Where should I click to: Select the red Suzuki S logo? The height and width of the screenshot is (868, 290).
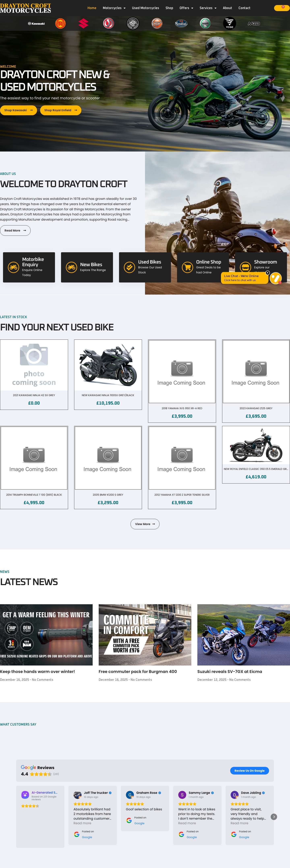[83, 24]
